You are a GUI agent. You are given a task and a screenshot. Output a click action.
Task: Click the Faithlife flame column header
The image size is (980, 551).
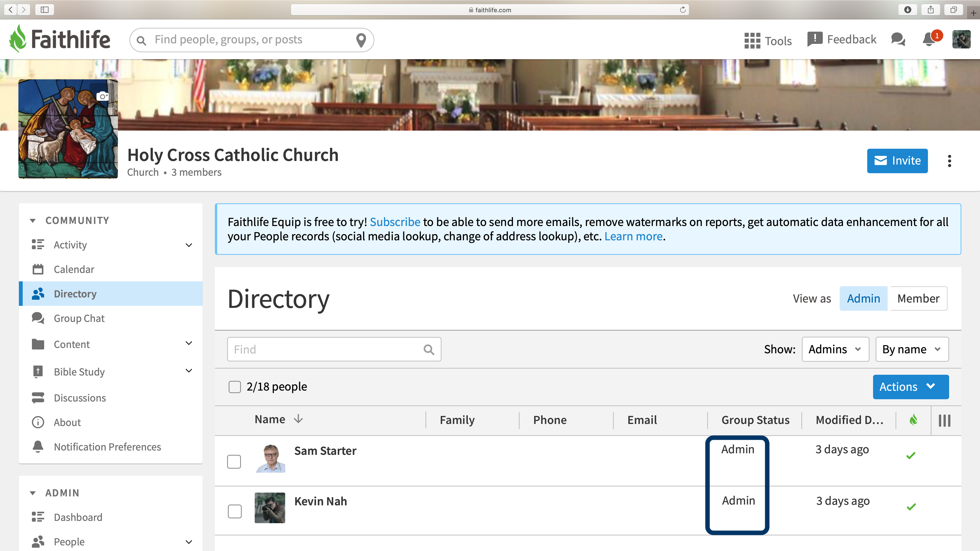click(913, 420)
